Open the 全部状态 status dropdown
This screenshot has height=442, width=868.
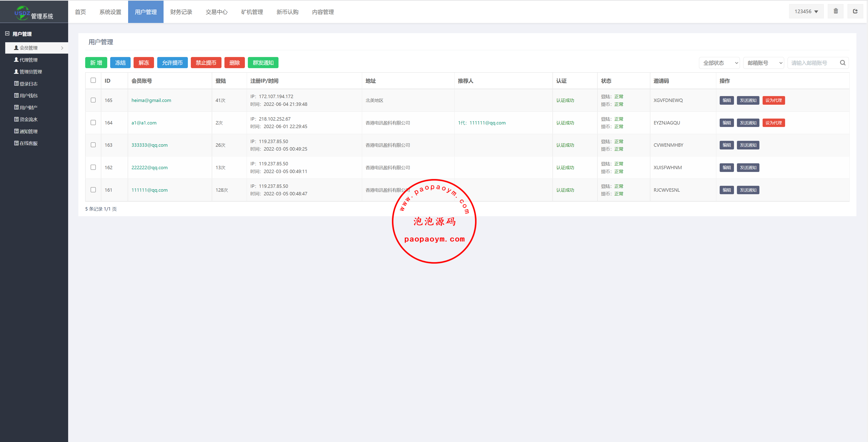click(719, 63)
